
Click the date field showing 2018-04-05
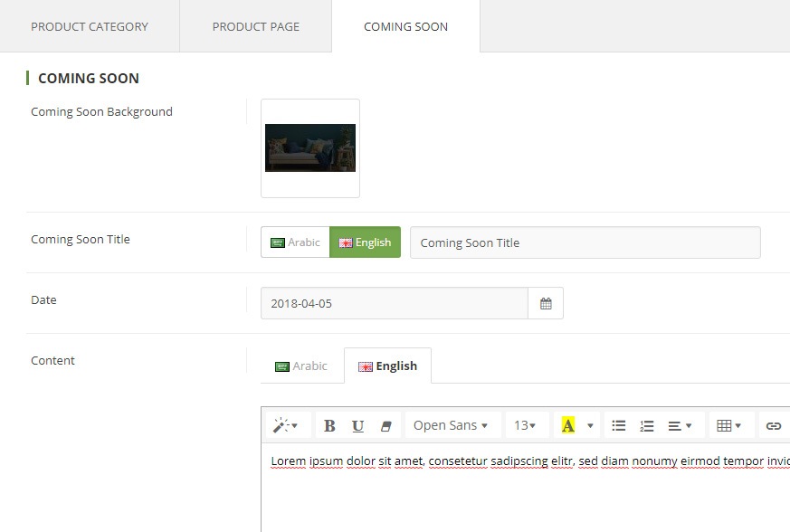pyautogui.click(x=395, y=303)
